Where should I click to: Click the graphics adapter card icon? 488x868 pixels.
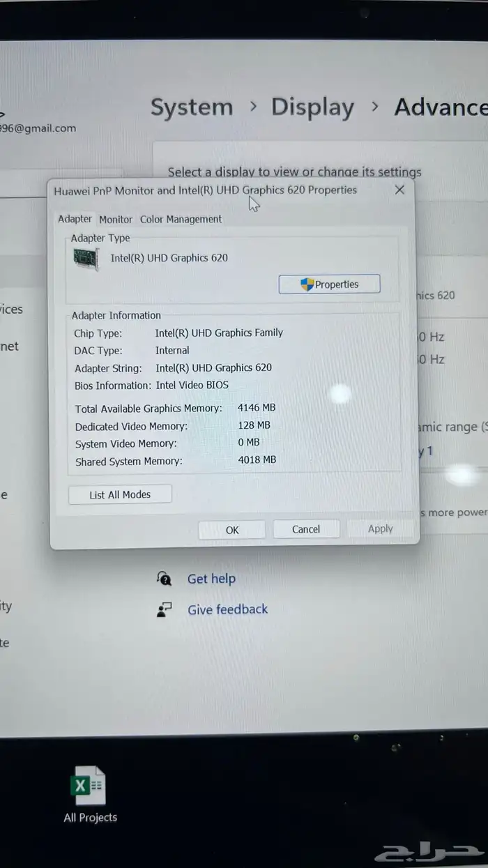tap(86, 258)
